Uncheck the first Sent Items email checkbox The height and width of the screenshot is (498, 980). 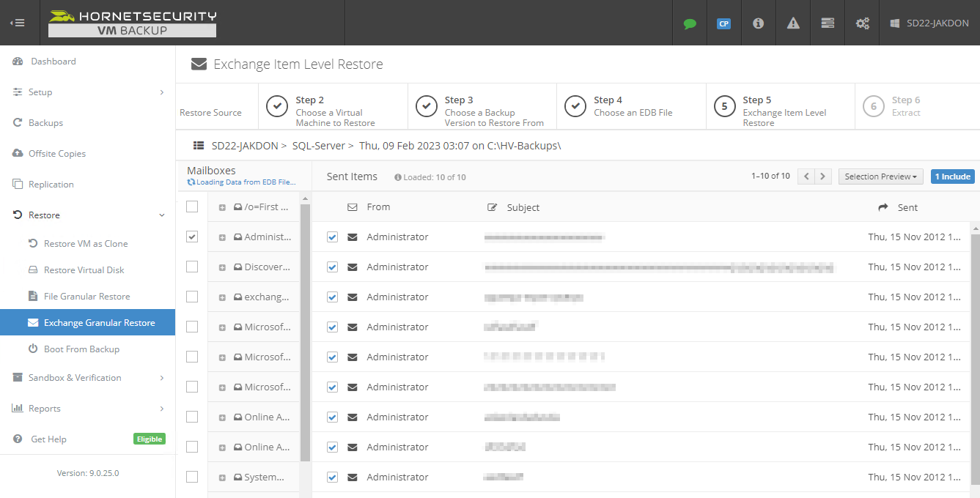pyautogui.click(x=332, y=237)
